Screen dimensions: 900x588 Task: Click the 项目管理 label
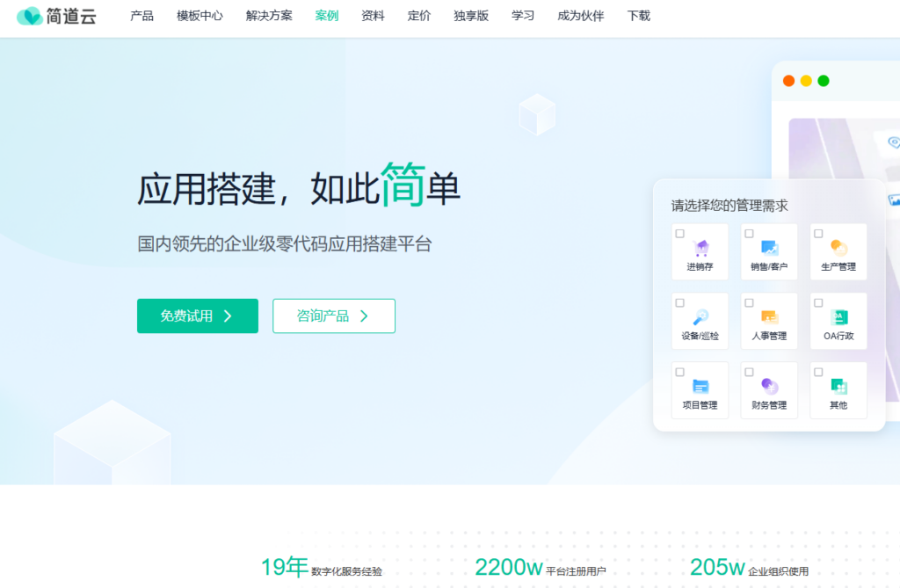pyautogui.click(x=700, y=405)
